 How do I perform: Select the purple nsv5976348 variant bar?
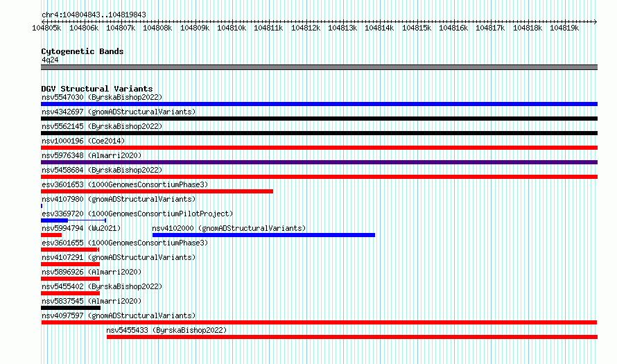click(319, 162)
